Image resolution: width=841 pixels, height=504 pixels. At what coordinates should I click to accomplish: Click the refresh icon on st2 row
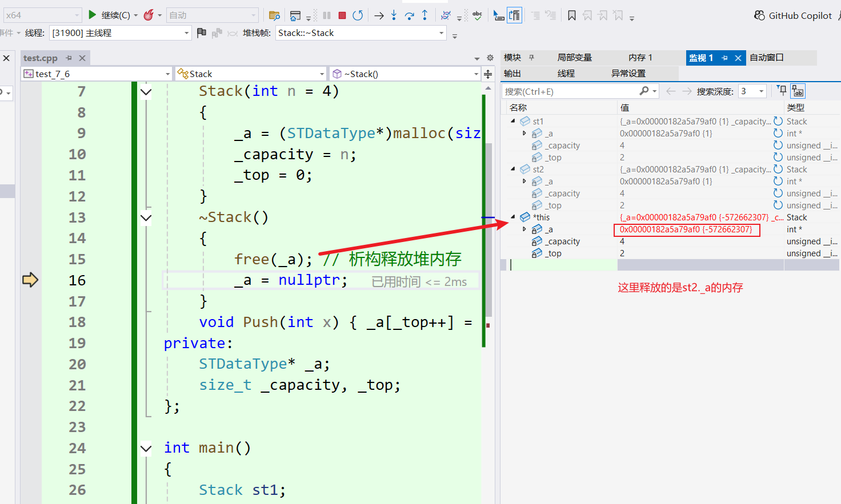tap(778, 168)
